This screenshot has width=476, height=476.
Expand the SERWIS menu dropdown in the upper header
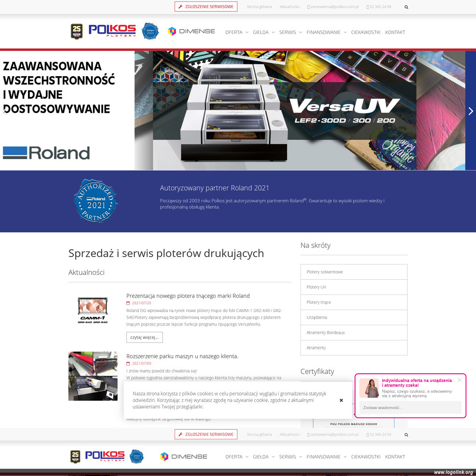290,32
